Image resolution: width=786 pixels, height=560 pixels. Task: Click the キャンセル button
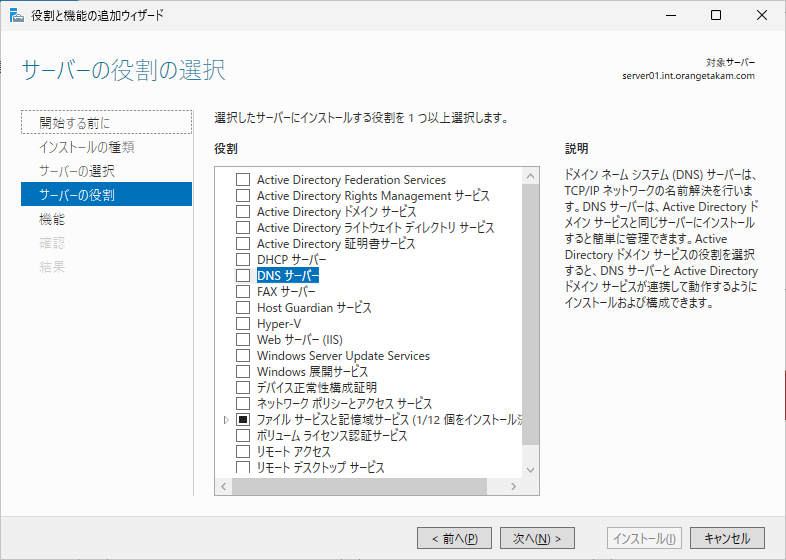click(727, 538)
